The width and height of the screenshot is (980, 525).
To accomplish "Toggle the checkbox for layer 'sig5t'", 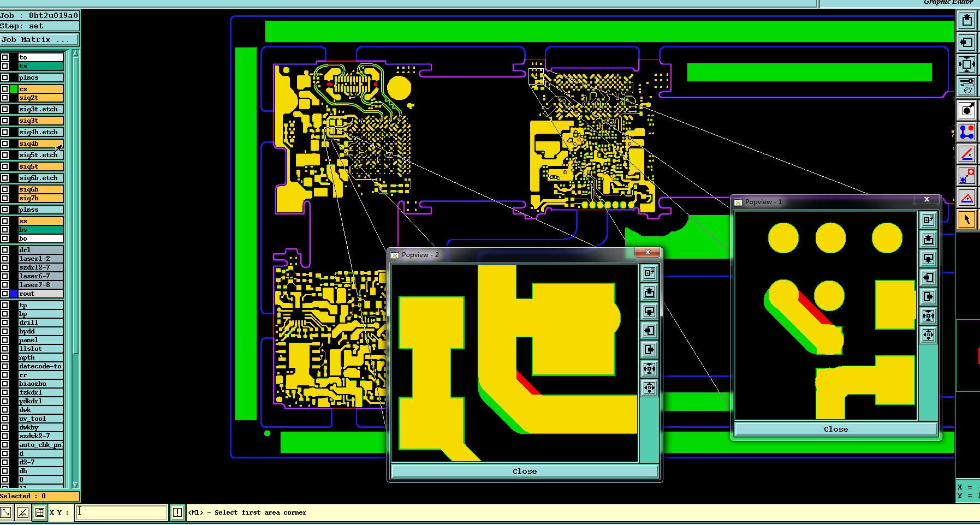I will [5, 166].
